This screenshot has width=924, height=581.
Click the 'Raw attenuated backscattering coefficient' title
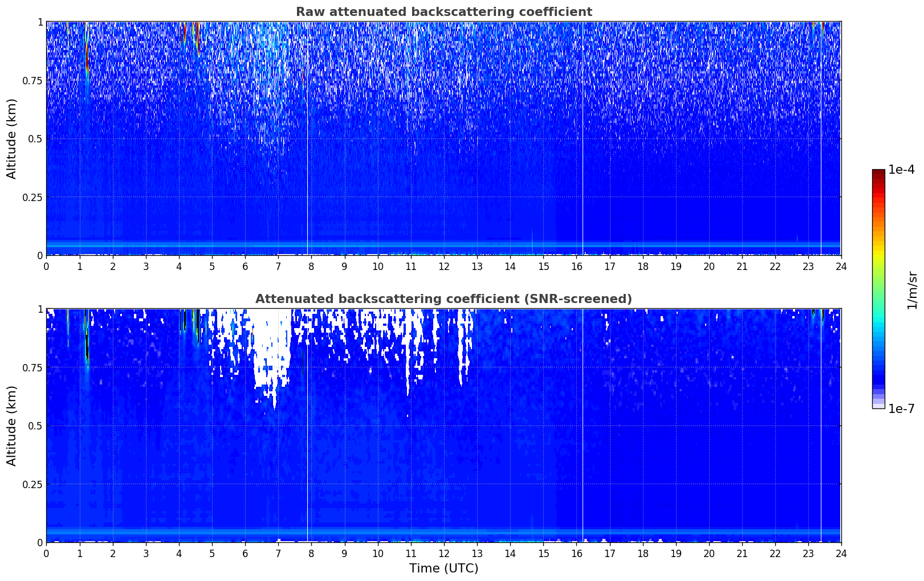pyautogui.click(x=443, y=12)
